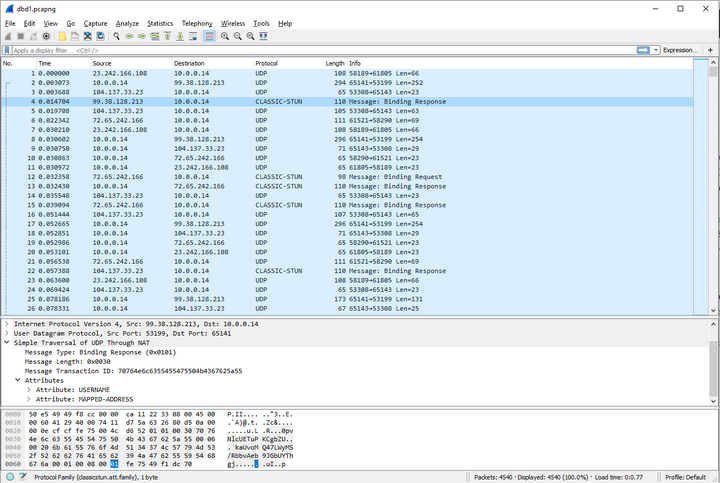The image size is (720, 483).
Task: Go back to previous packet arrow
Action: [x=129, y=36]
